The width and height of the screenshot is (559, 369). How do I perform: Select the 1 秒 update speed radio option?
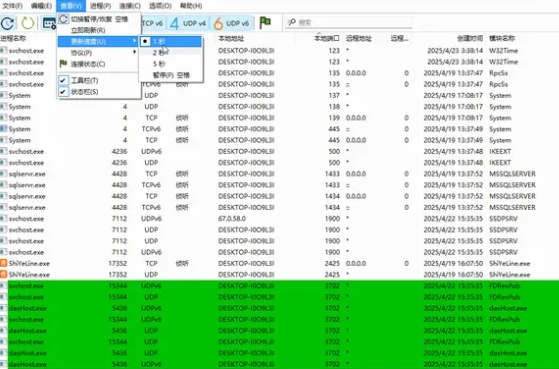tap(171, 41)
